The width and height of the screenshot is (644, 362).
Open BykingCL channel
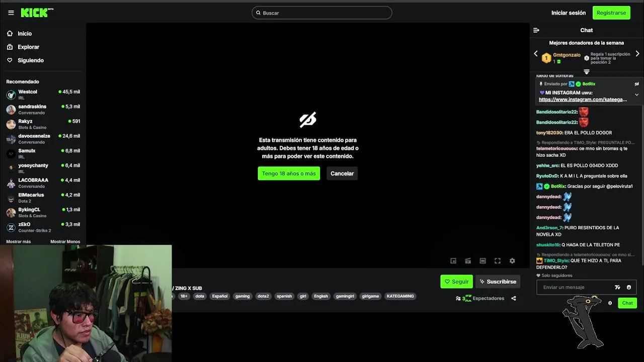point(43,212)
